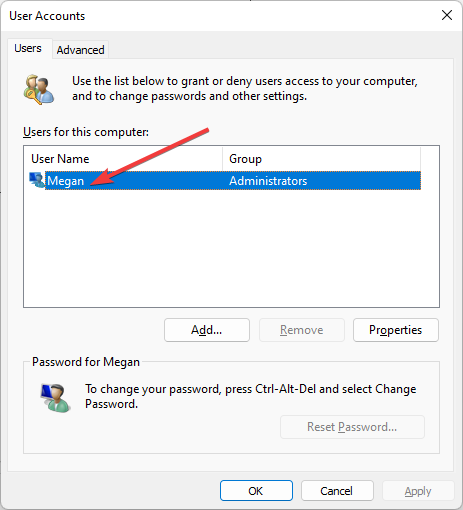Open Properties for the selected user
The width and height of the screenshot is (463, 510).
point(396,330)
